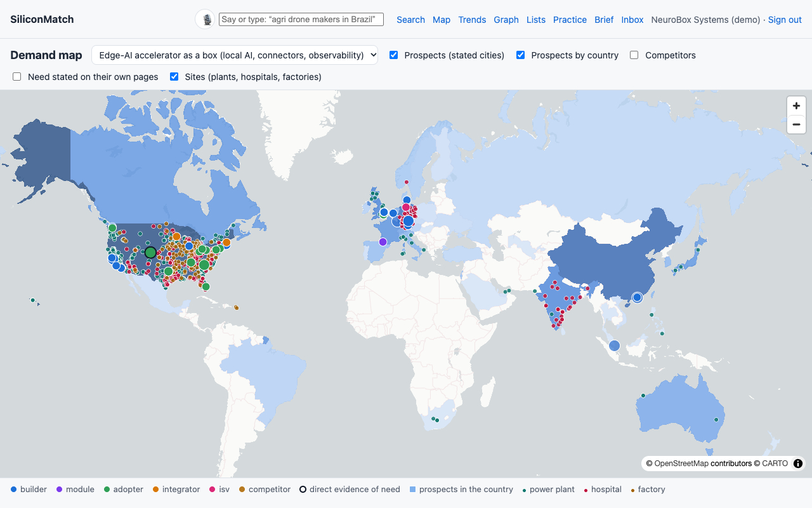
Task: Disable Prospects by country layer
Action: pos(521,55)
